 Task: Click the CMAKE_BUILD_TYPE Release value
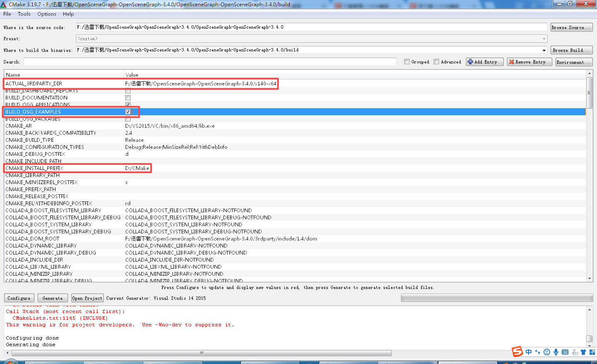[x=134, y=140]
